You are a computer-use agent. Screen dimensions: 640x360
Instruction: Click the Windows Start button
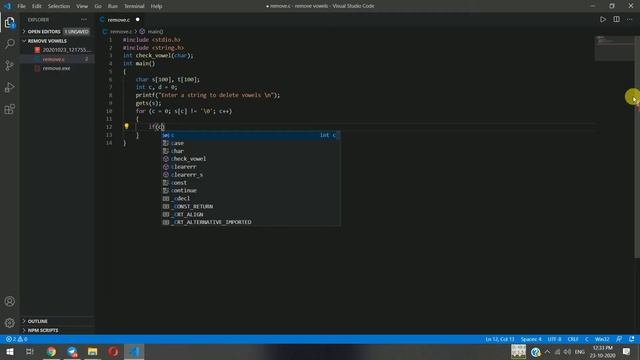tap(10, 352)
